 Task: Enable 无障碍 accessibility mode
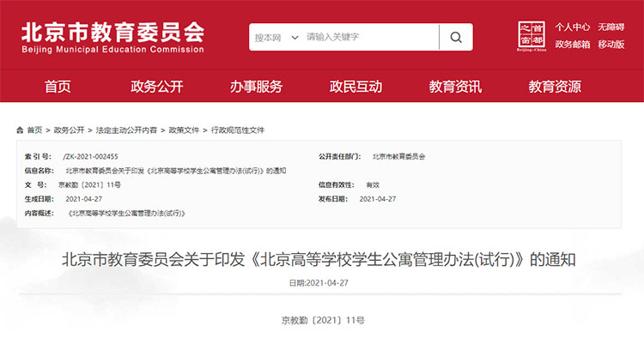click(611, 27)
